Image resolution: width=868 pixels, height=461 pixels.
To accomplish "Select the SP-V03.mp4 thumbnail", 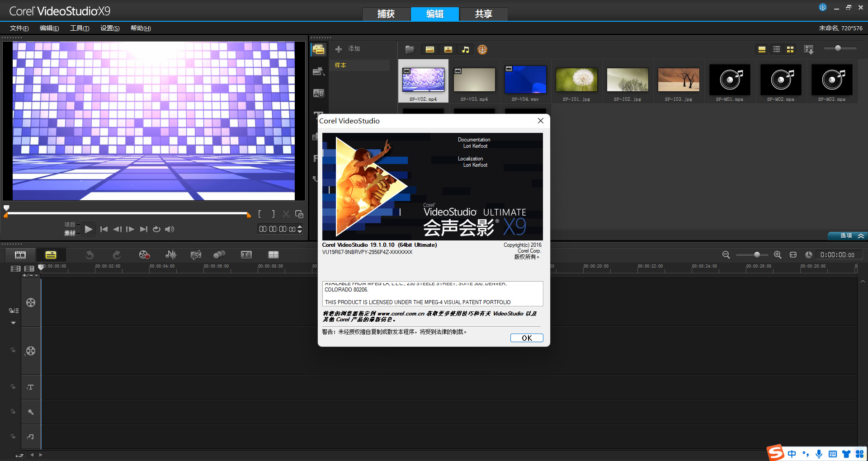I will pos(474,81).
